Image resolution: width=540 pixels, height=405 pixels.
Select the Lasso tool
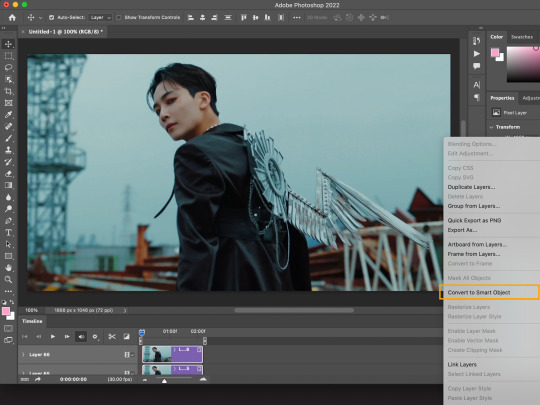coord(8,68)
